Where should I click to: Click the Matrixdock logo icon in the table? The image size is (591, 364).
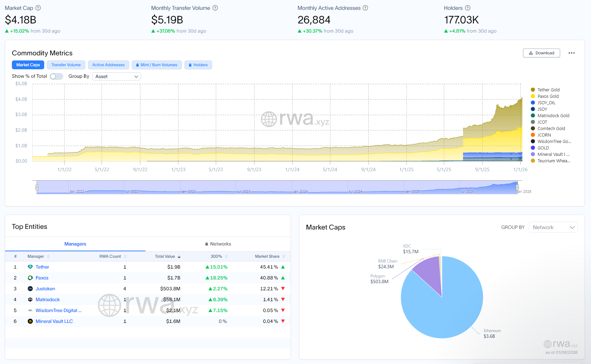coord(30,299)
